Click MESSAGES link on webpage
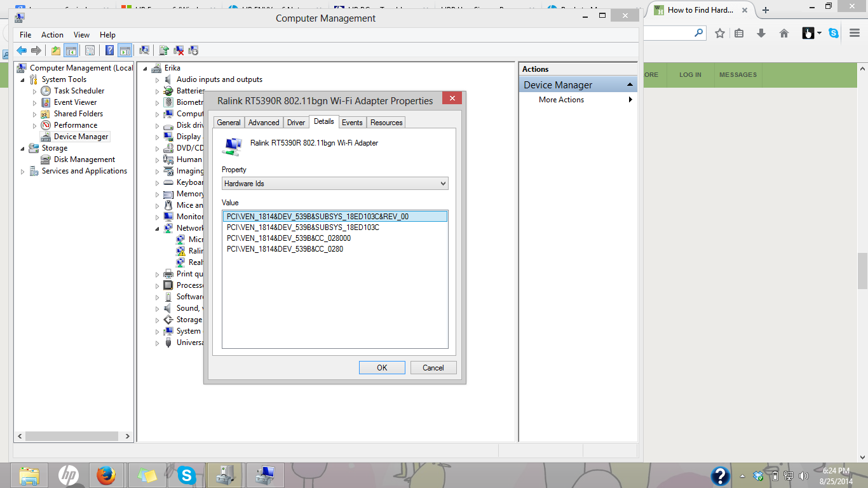The image size is (868, 488). [738, 75]
